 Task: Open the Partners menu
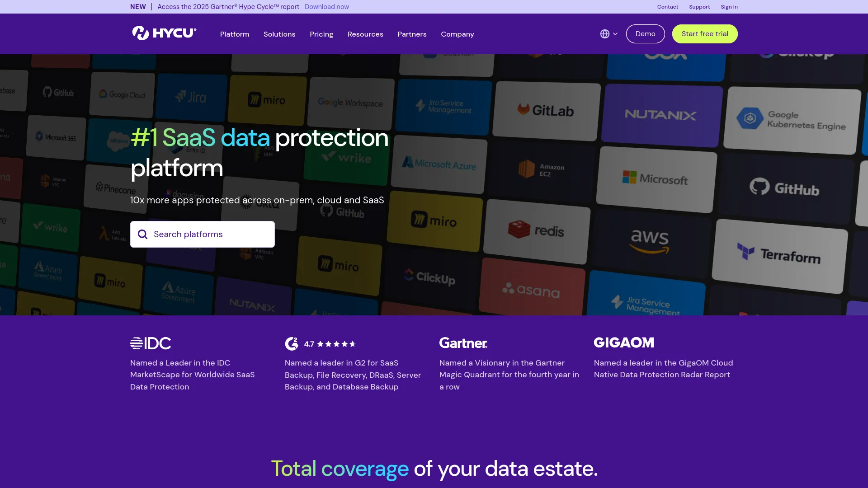(x=412, y=34)
